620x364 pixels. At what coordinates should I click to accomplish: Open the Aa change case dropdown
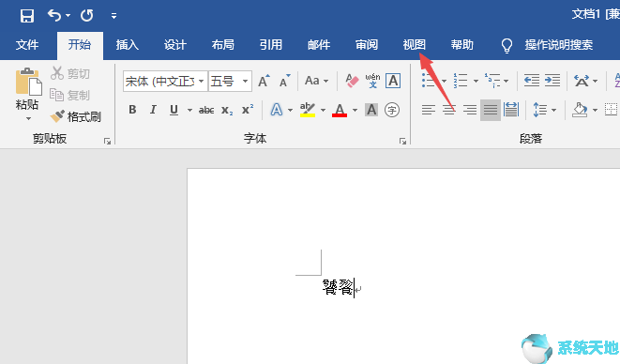316,81
